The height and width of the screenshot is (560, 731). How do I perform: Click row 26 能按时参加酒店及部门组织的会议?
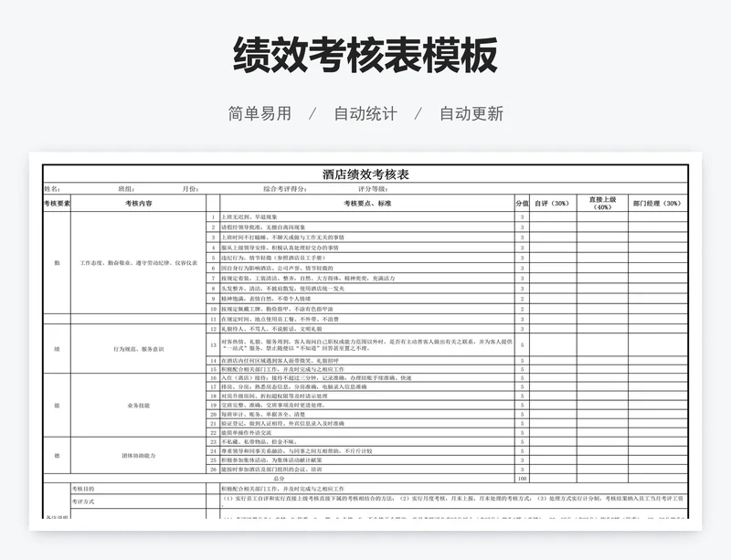click(x=367, y=469)
